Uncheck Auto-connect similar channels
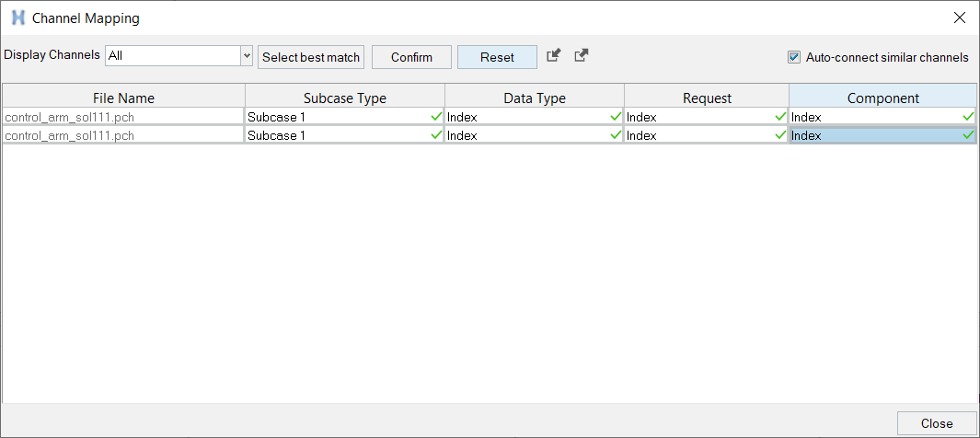The height and width of the screenshot is (438, 980). (794, 57)
